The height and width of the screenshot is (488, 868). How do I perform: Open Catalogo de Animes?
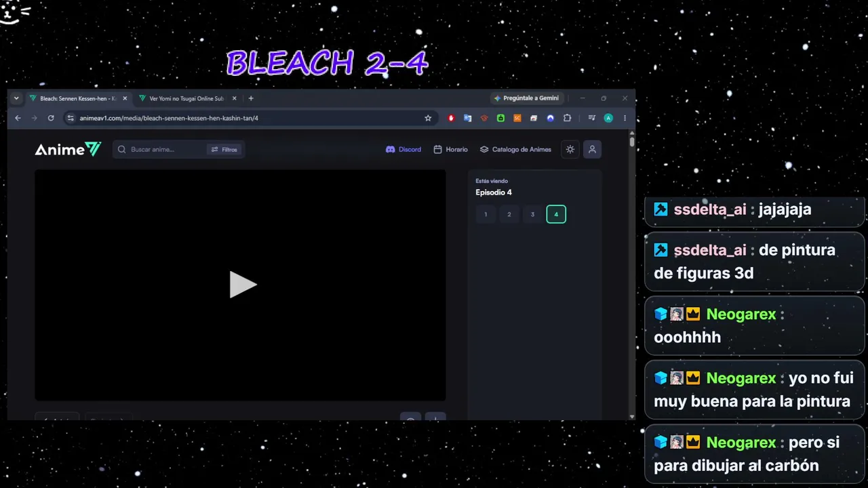(516, 150)
